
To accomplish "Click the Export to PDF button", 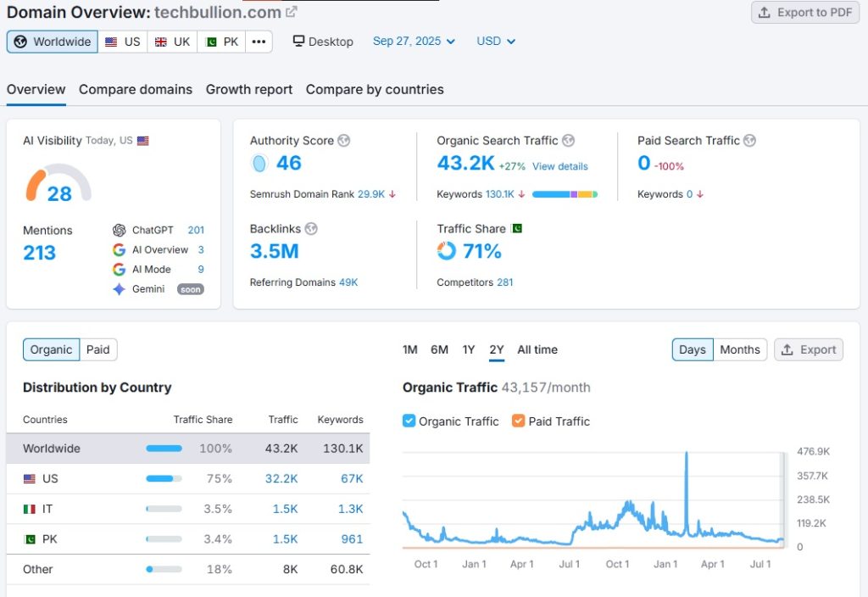I will point(805,12).
